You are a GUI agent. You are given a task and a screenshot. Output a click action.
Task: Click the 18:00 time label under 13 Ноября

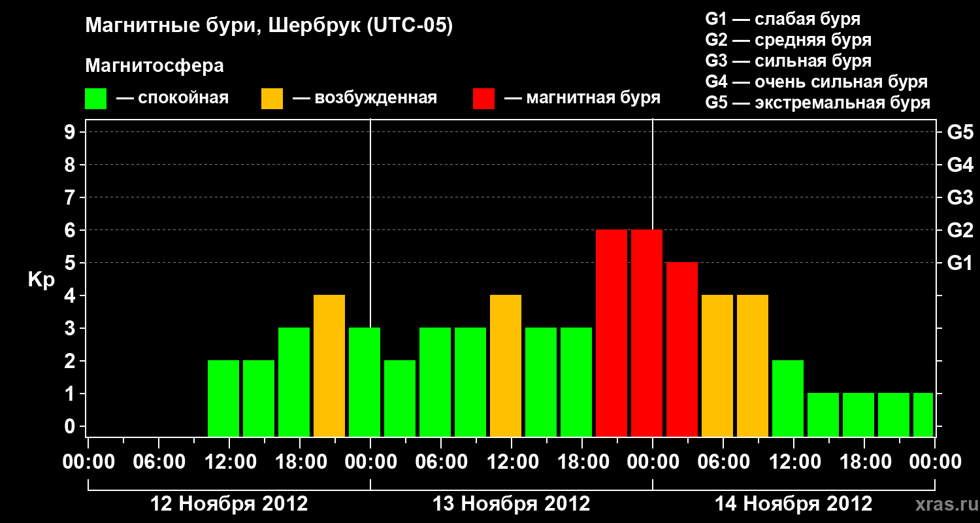coord(582,462)
